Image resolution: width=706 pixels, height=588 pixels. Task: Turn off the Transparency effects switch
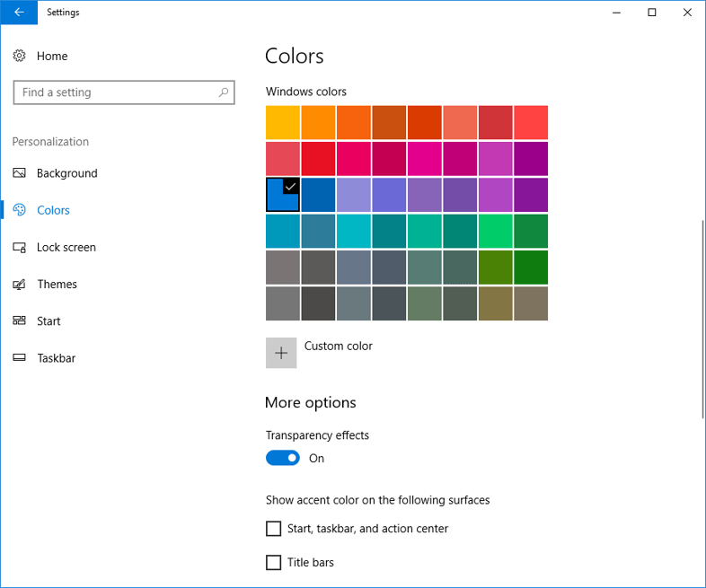pos(283,458)
